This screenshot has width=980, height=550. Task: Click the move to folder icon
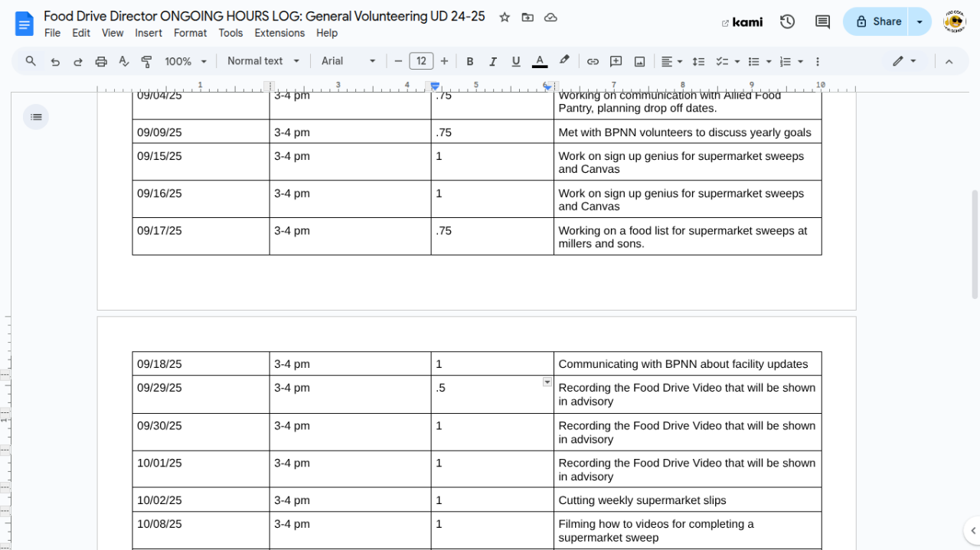[x=528, y=18]
